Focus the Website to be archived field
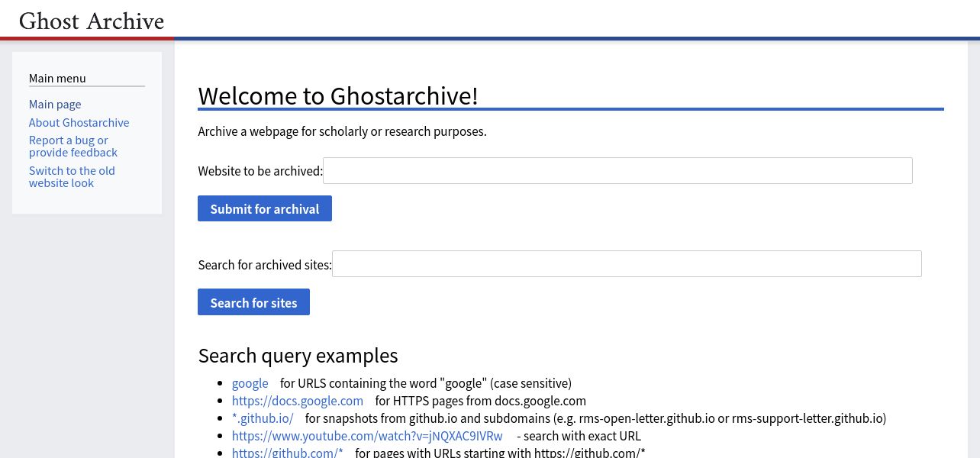 617,171
